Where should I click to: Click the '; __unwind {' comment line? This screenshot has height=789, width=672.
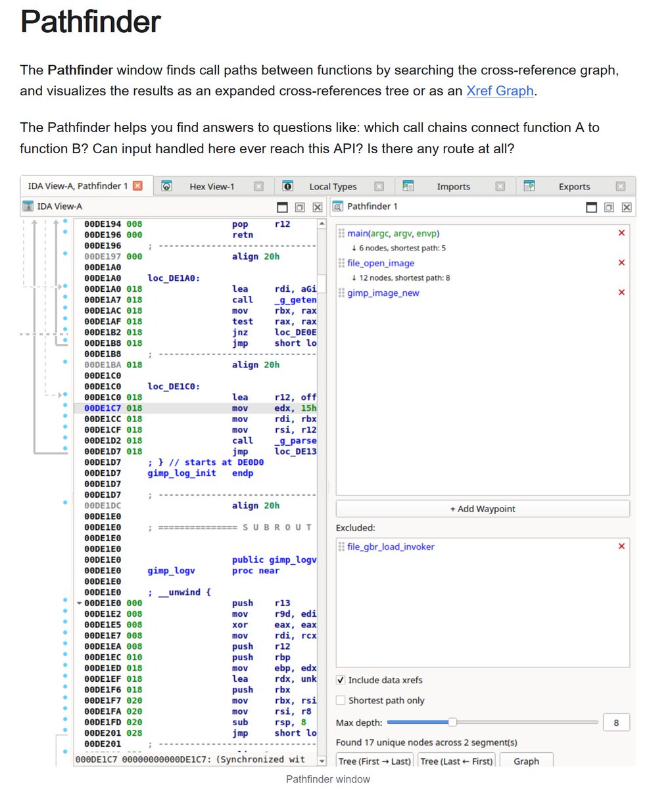coord(179,592)
